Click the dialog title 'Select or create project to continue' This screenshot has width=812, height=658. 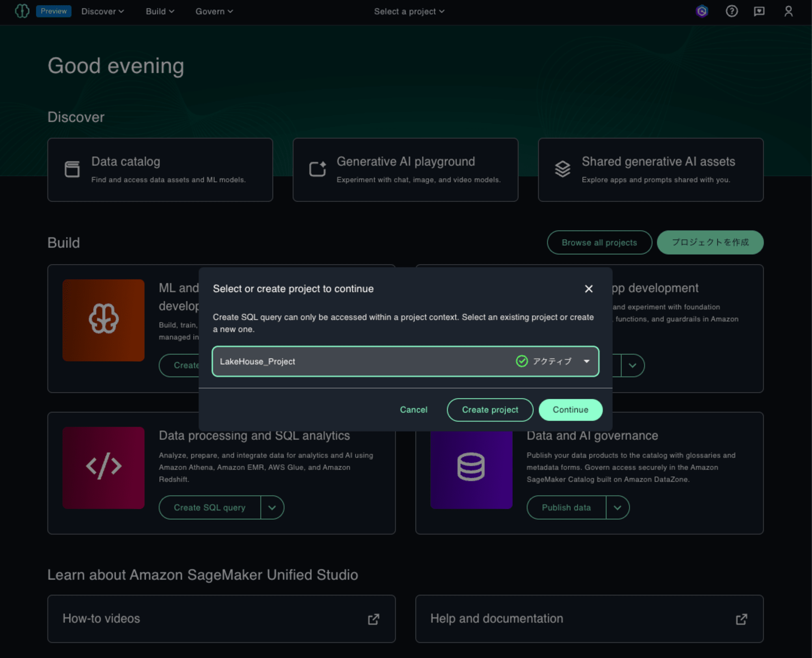293,289
